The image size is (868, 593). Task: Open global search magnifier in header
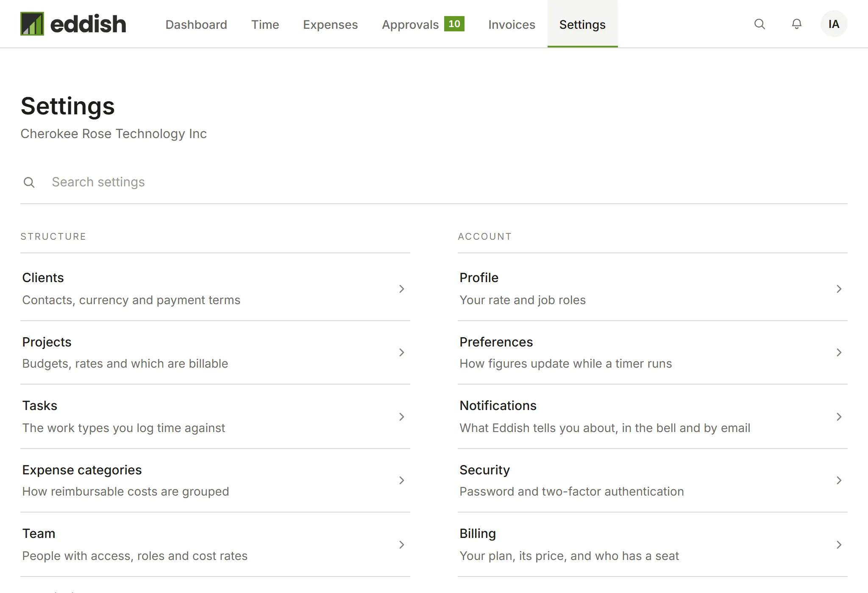pyautogui.click(x=759, y=24)
